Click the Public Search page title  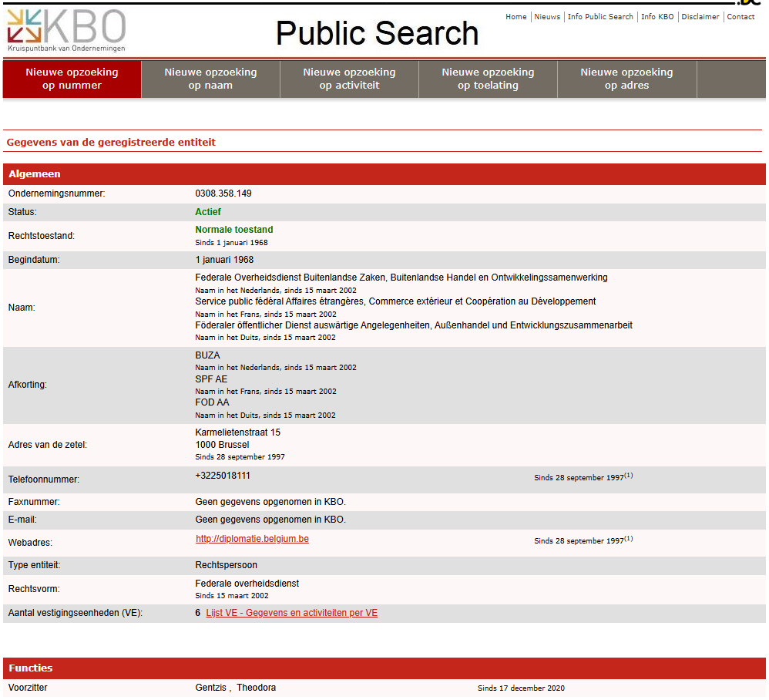point(377,33)
